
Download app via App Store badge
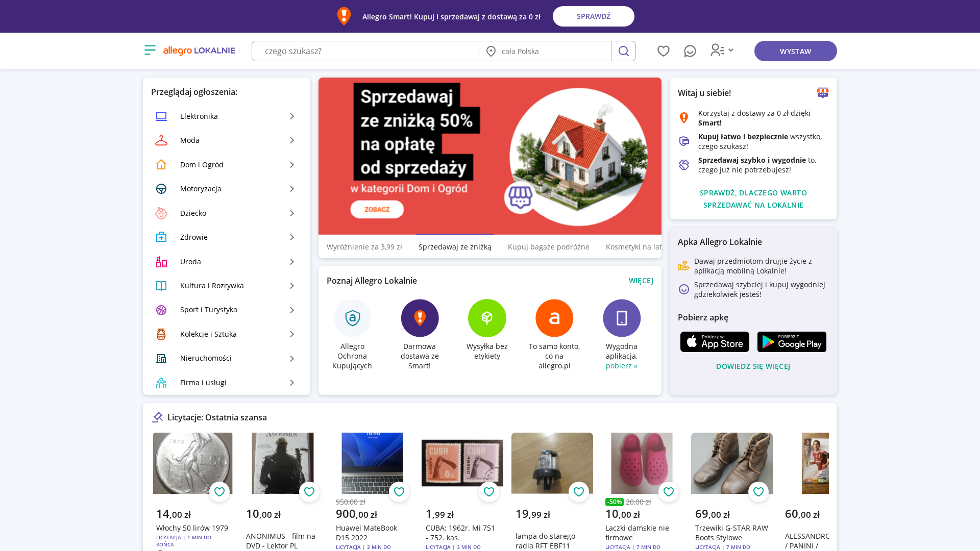pos(715,342)
